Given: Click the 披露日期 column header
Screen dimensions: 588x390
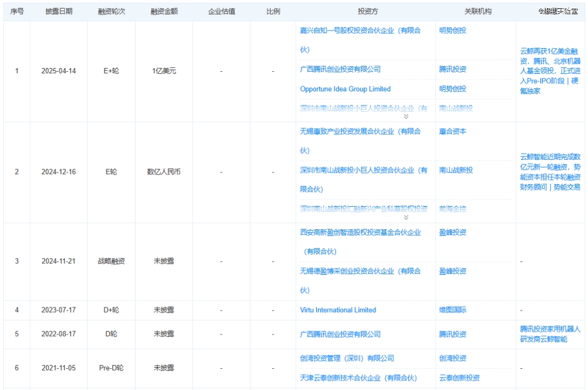Looking at the screenshot, I should pos(59,11).
